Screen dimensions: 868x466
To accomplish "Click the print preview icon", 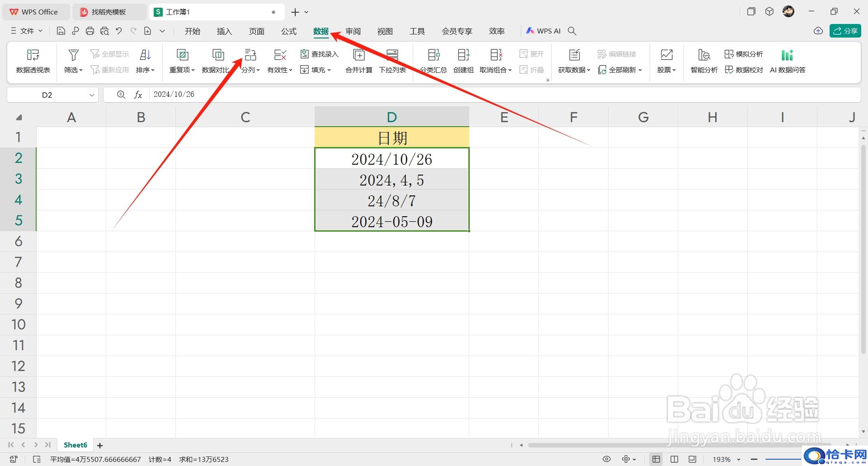I will click(104, 31).
